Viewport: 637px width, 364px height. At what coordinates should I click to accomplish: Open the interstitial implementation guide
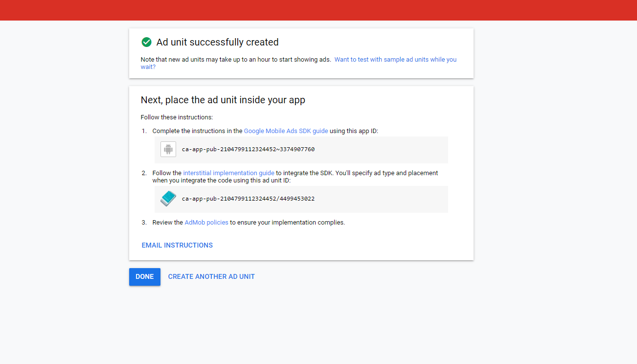[228, 173]
